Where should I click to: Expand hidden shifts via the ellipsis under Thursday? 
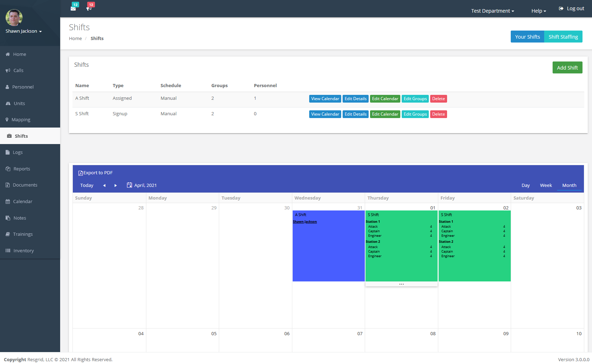[401, 284]
